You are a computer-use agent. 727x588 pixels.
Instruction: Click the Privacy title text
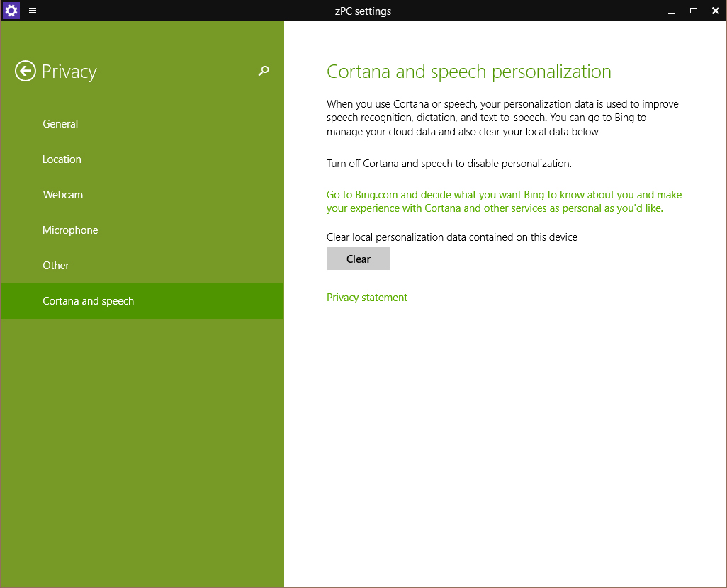[69, 72]
